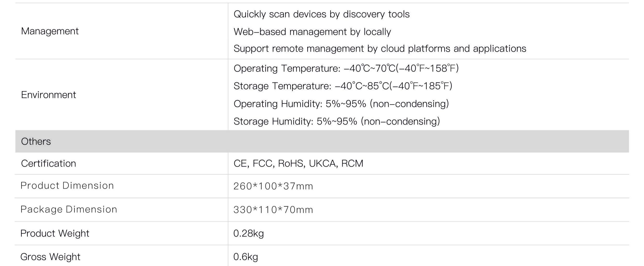The width and height of the screenshot is (644, 266).
Task: Click the Package Dimension label
Action: point(69,209)
